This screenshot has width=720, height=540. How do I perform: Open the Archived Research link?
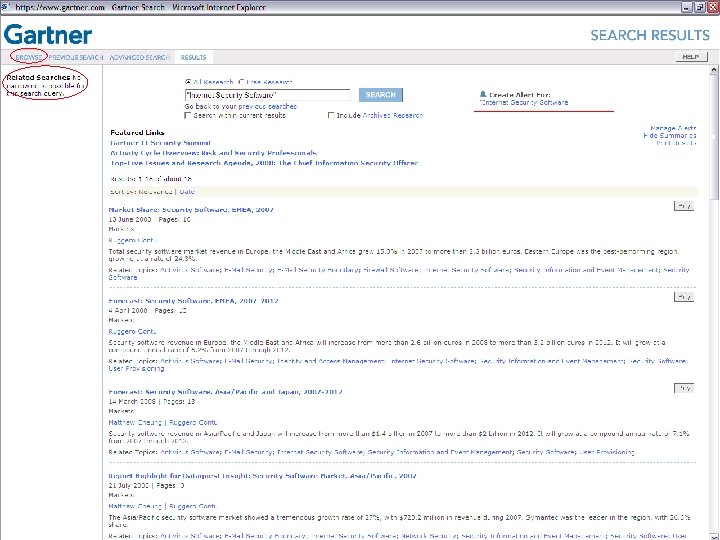[x=393, y=115]
